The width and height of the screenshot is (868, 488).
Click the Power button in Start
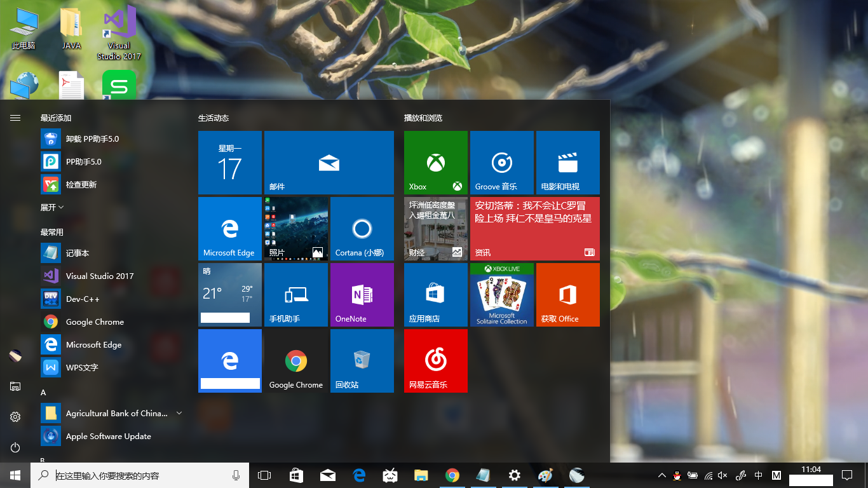(15, 447)
